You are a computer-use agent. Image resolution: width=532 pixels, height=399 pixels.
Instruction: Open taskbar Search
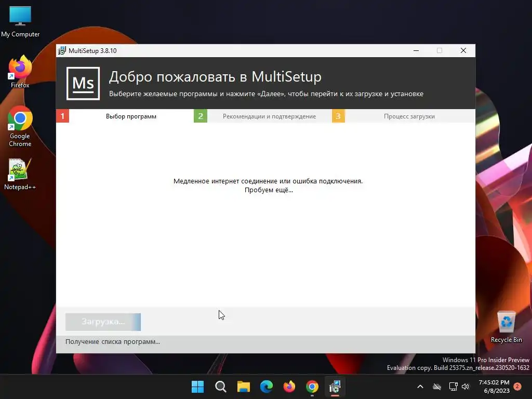(x=220, y=387)
